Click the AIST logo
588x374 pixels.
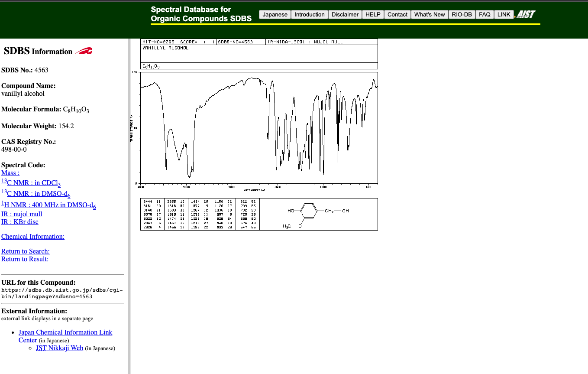coord(525,14)
